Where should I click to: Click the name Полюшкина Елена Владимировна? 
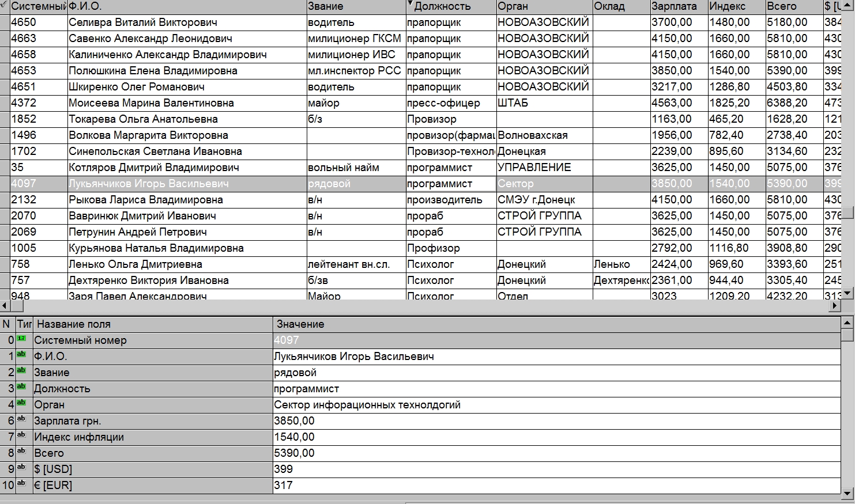coord(153,71)
